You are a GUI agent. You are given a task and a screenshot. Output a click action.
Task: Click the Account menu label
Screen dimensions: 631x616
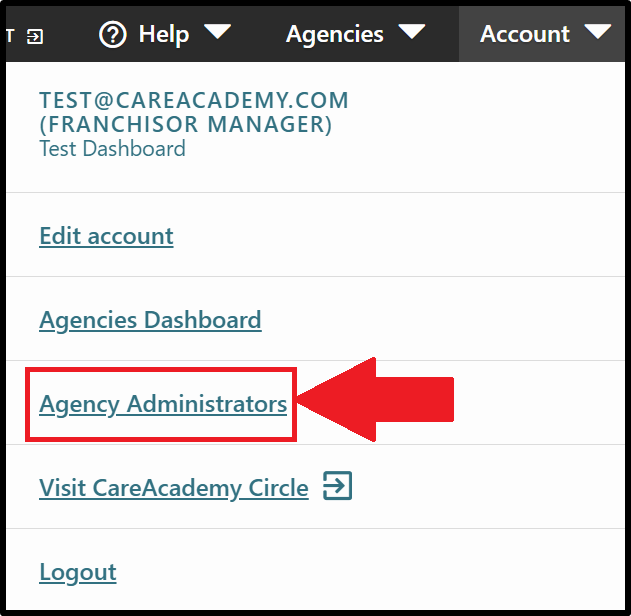[x=525, y=34]
